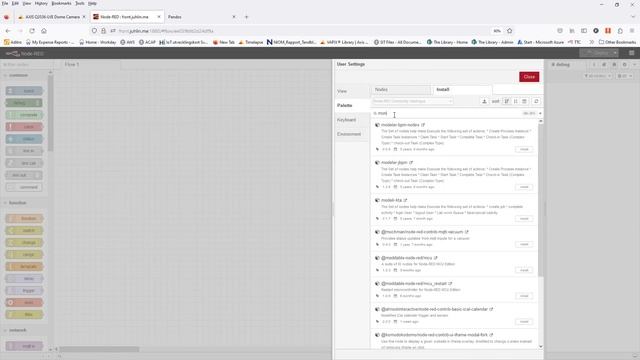Click the modeler-bpm-nodes module name

pos(400,125)
